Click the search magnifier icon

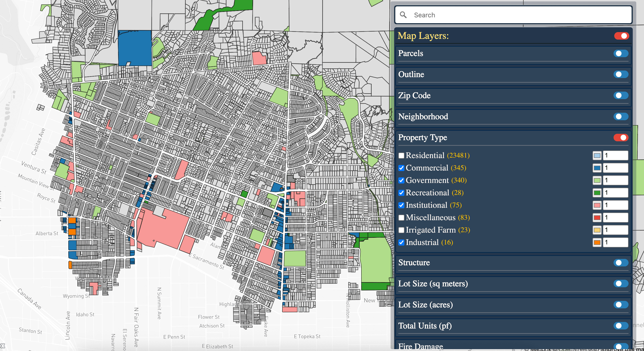(403, 15)
